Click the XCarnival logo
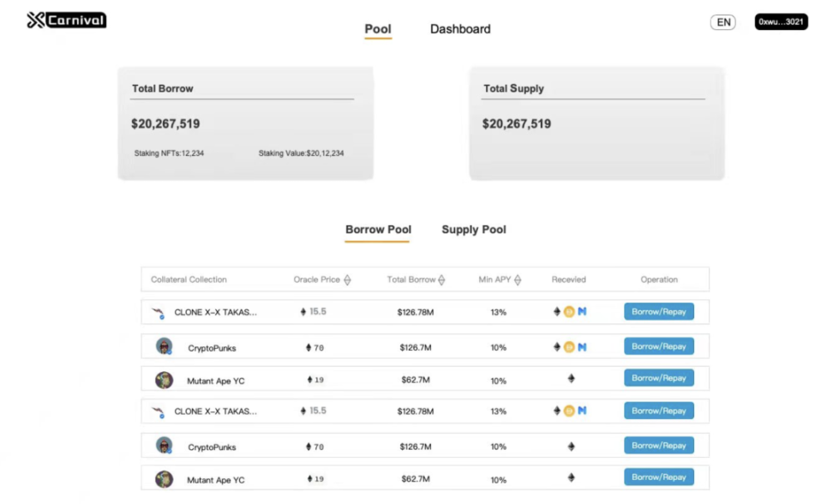The image size is (833, 504). (67, 21)
